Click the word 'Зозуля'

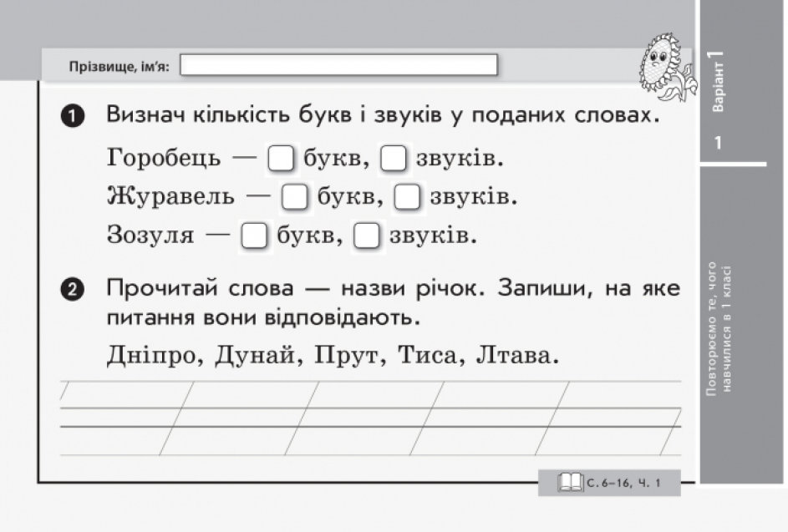(150, 236)
